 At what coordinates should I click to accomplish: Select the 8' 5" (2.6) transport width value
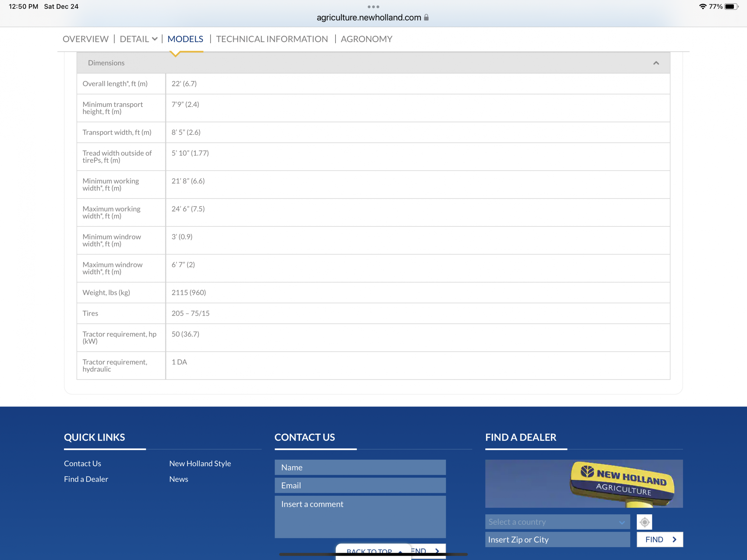[186, 132]
